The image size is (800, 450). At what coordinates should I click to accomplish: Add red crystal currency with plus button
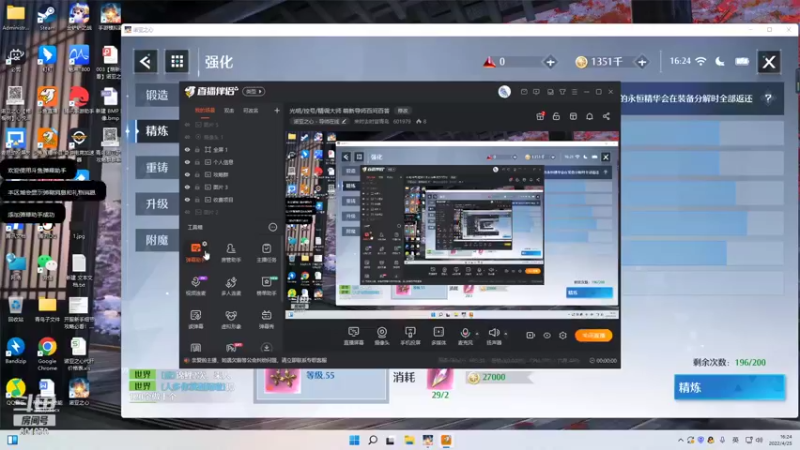551,63
